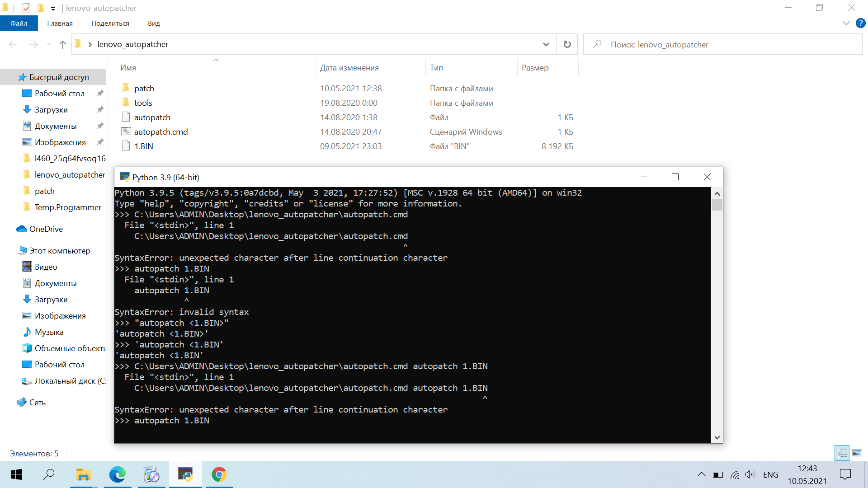Click the taskbar search magnifier
Viewport: 868px width, 488px height.
(49, 474)
